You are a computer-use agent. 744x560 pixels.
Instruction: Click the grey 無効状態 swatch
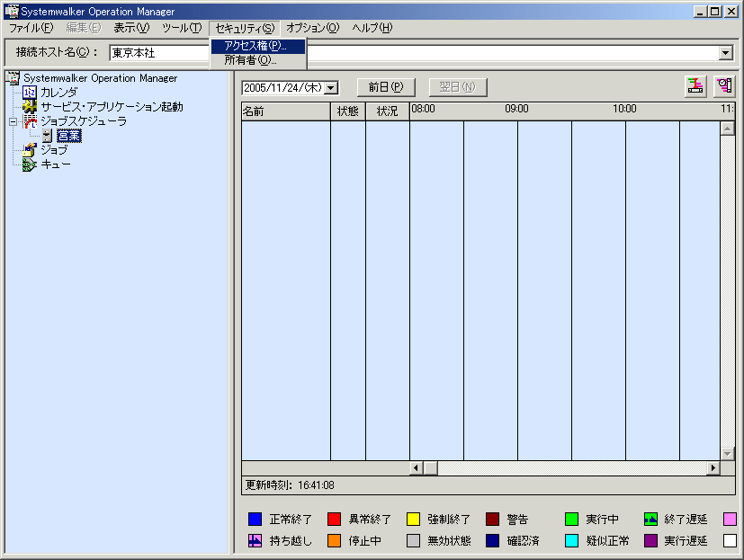coord(413,540)
